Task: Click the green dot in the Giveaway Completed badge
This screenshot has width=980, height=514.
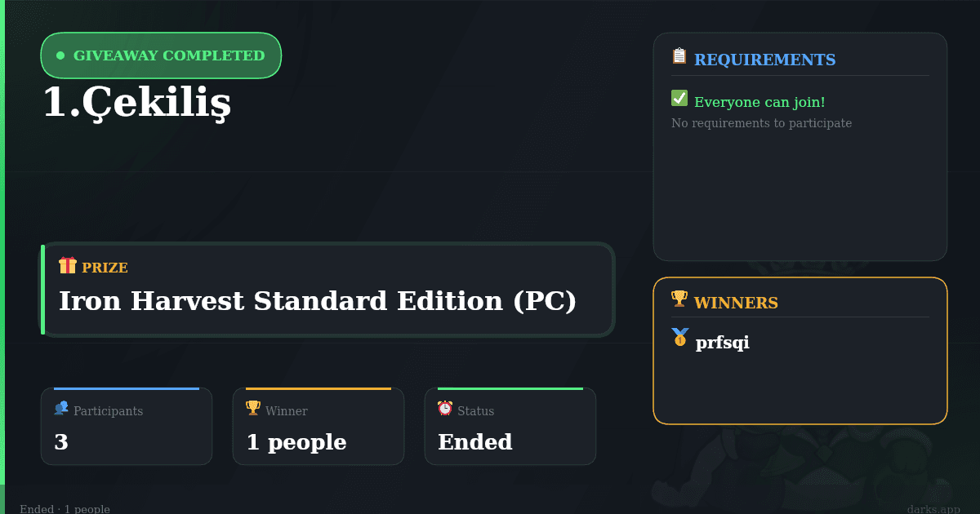Action: 60,55
